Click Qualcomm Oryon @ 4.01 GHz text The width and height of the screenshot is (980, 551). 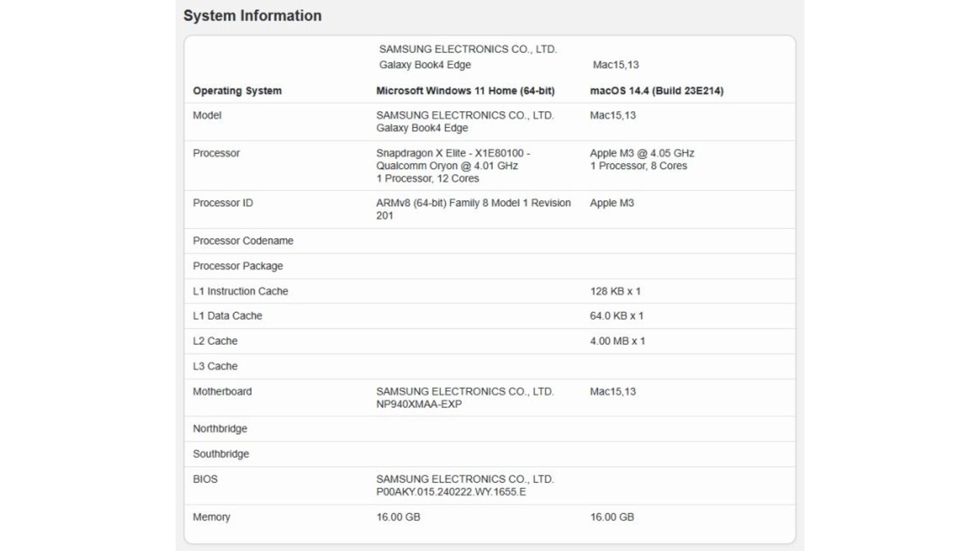[x=447, y=166]
